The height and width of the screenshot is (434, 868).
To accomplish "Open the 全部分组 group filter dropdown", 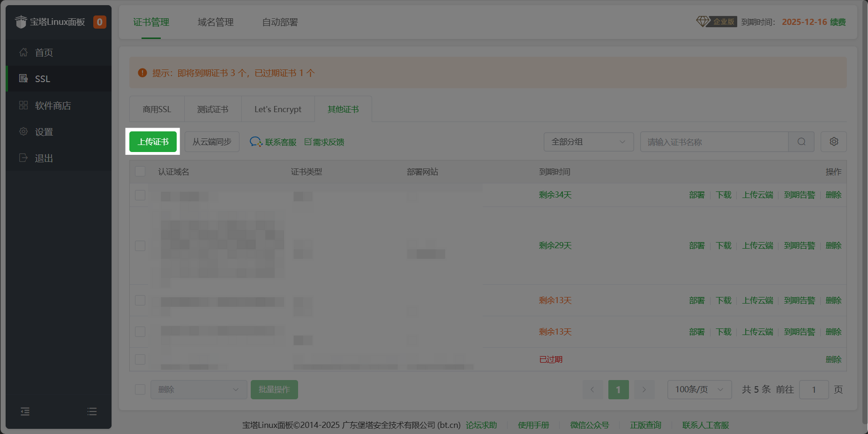I will coord(588,142).
